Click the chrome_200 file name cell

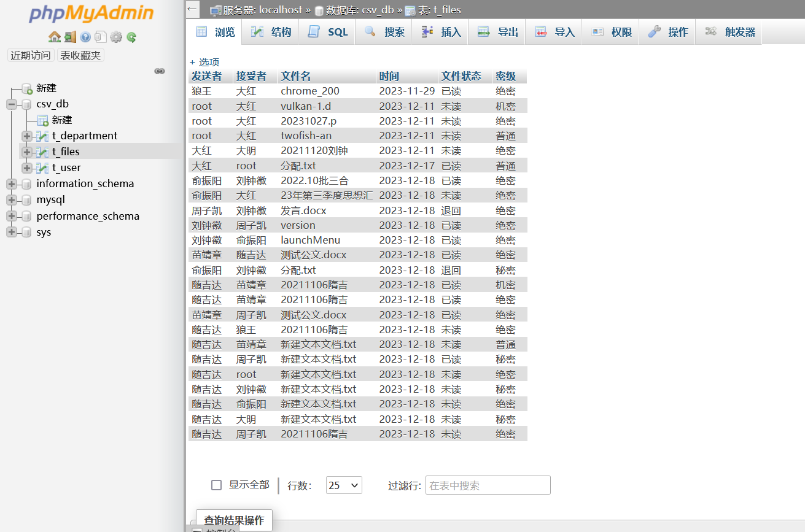(x=327, y=91)
